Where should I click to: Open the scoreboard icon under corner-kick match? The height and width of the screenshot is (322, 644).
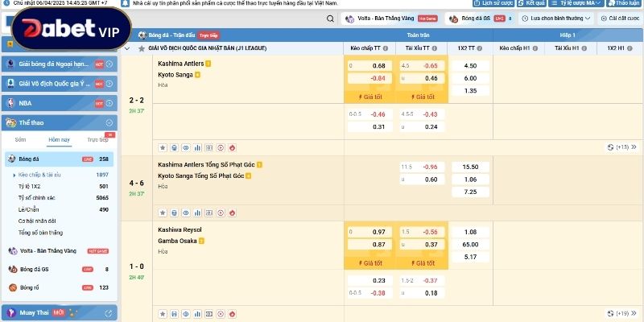coord(209,213)
